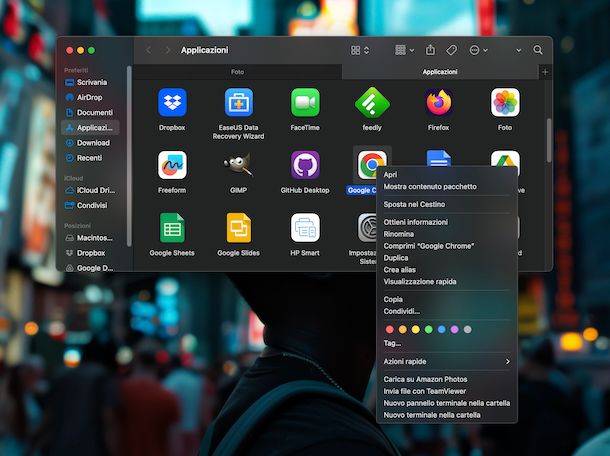The height and width of the screenshot is (456, 610).
Task: Choose Nuovo pannello terminale nella cartella
Action: pyautogui.click(x=447, y=403)
